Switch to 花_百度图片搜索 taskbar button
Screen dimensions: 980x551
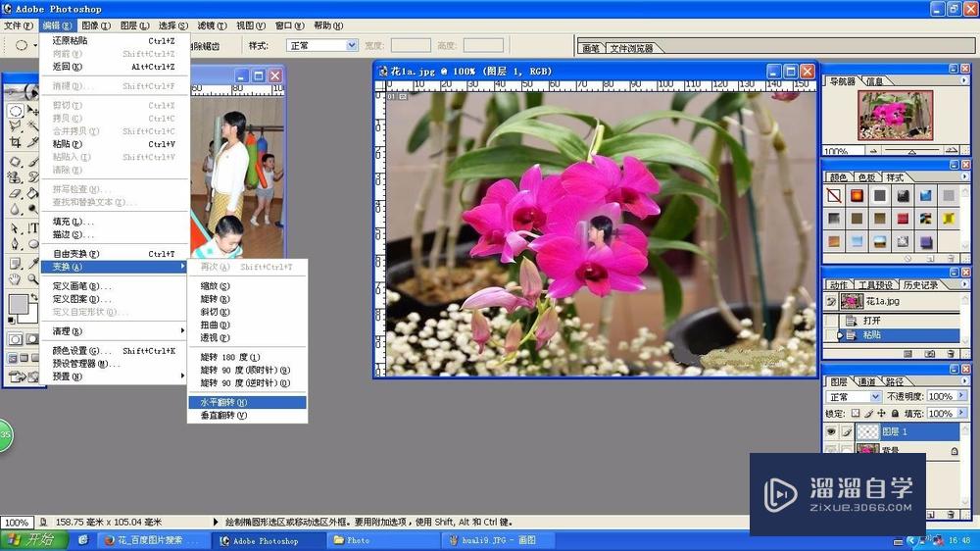[152, 540]
